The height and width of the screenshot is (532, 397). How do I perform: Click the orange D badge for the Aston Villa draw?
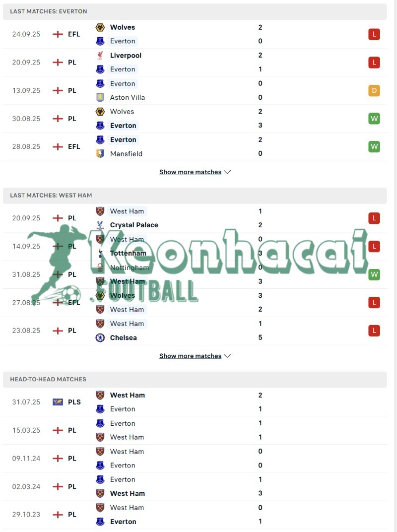374,90
